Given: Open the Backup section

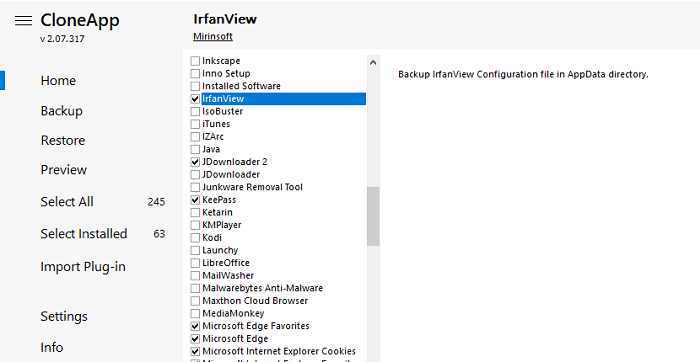Looking at the screenshot, I should (x=62, y=111).
